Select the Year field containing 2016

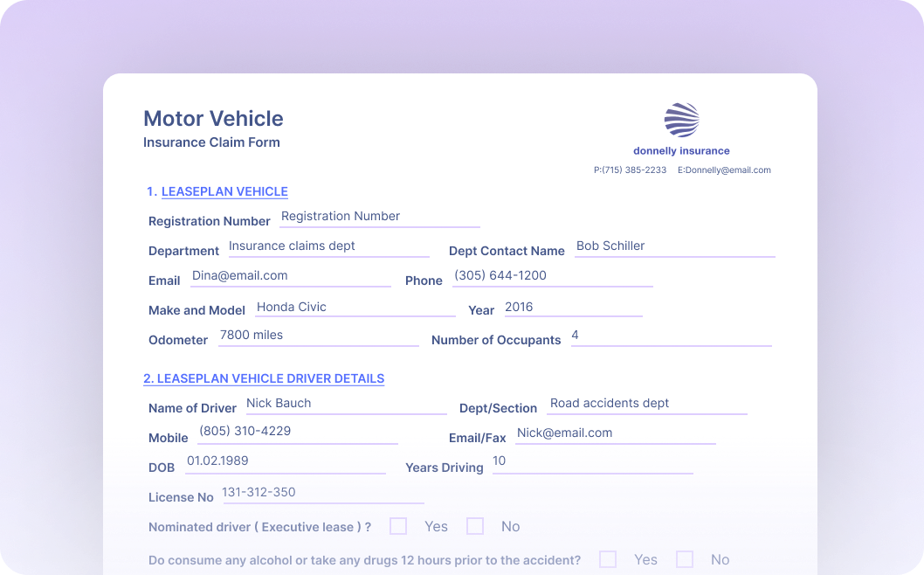(573, 308)
